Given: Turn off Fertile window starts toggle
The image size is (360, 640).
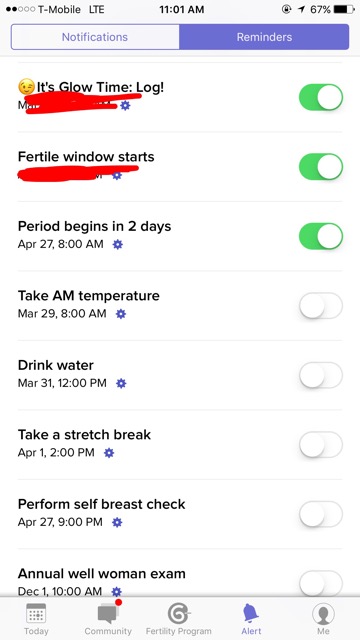Looking at the screenshot, I should [321, 167].
